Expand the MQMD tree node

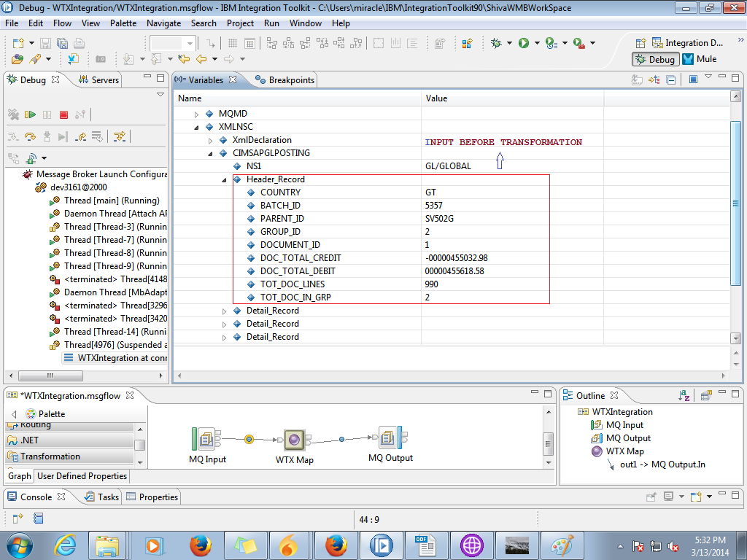[x=196, y=114]
